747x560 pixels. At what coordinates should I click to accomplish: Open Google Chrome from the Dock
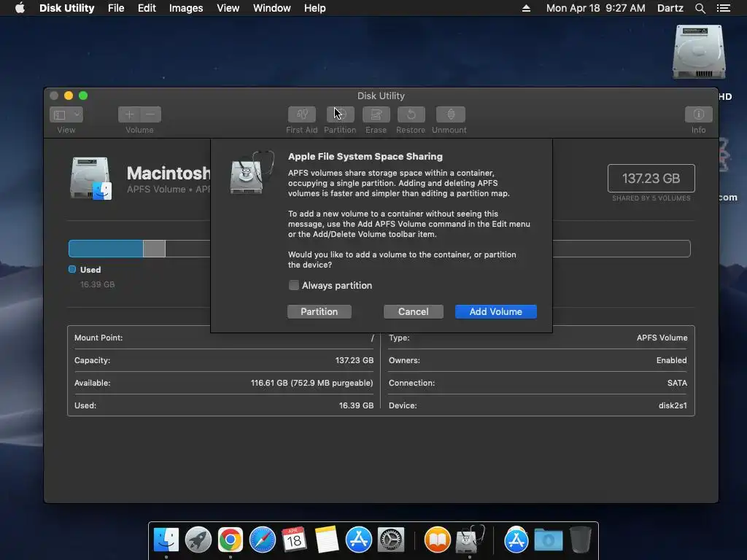(230, 540)
